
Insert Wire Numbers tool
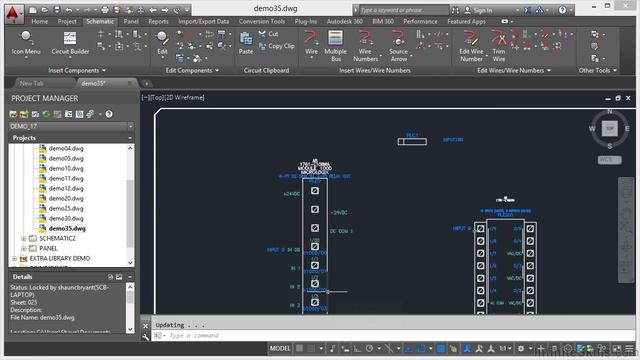365,46
